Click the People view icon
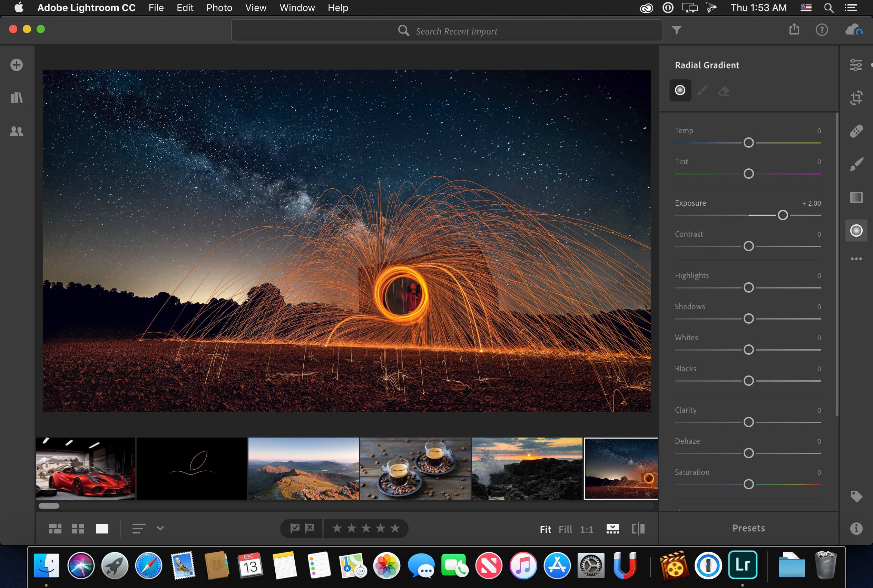 click(x=17, y=130)
